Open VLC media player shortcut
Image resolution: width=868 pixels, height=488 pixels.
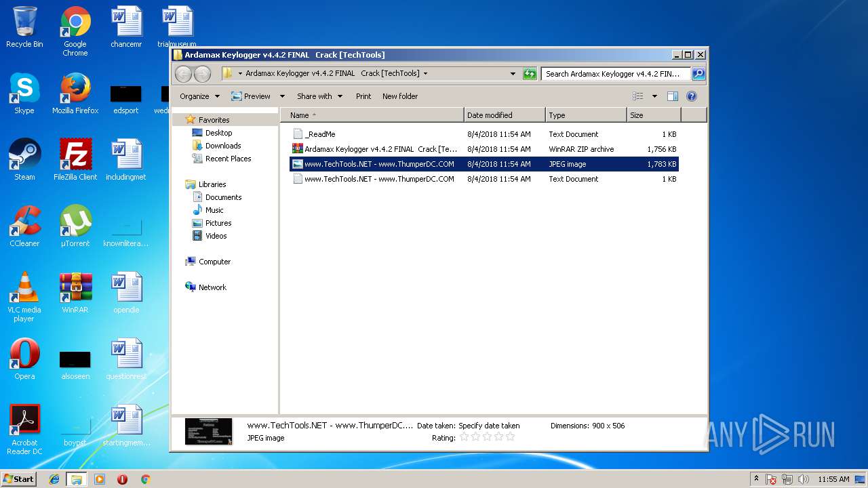[24, 297]
